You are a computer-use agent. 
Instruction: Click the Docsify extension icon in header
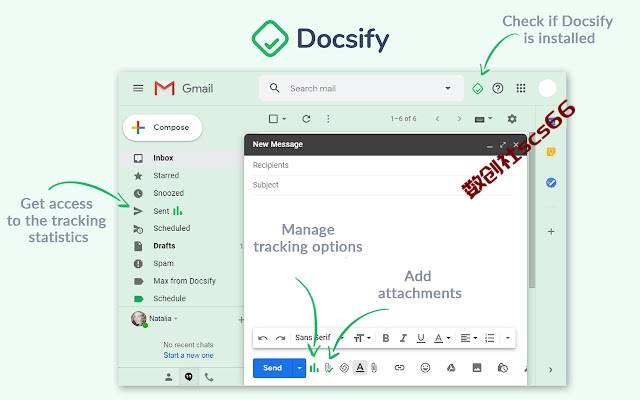click(x=477, y=88)
